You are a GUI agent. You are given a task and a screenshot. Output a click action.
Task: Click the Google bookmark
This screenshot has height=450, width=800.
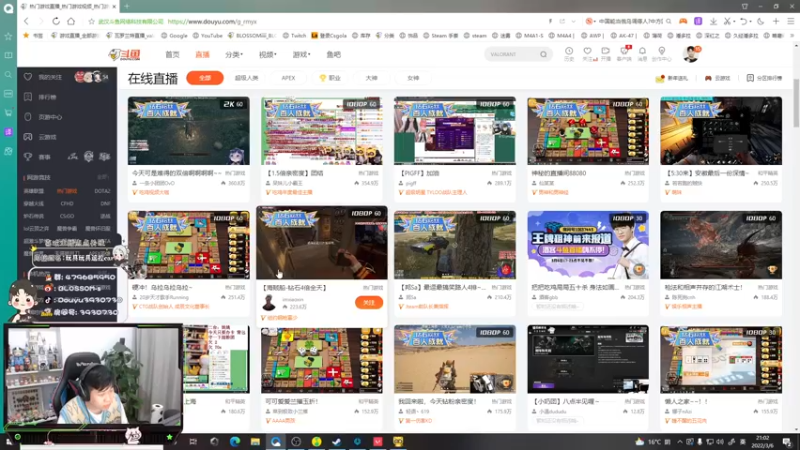point(174,36)
